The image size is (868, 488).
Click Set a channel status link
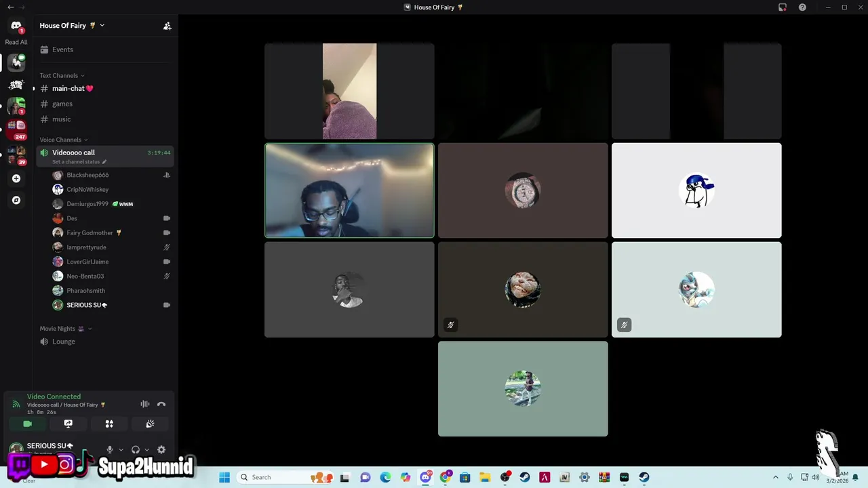coord(79,162)
